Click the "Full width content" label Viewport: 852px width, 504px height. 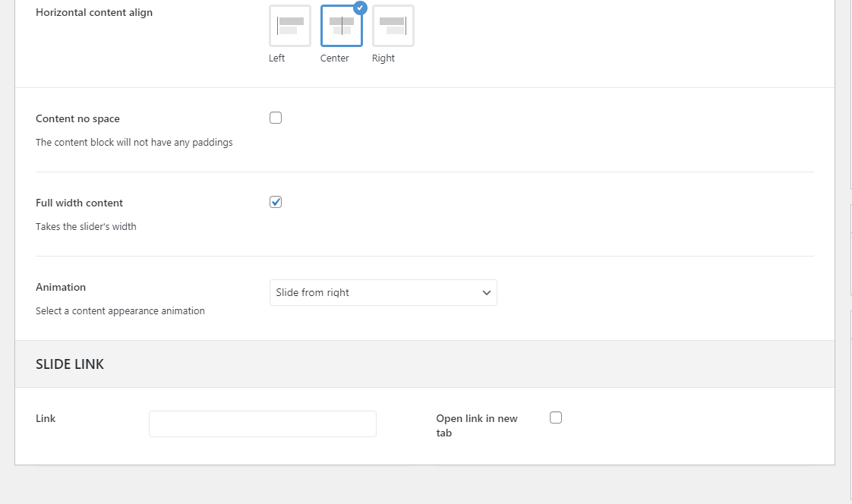click(79, 203)
